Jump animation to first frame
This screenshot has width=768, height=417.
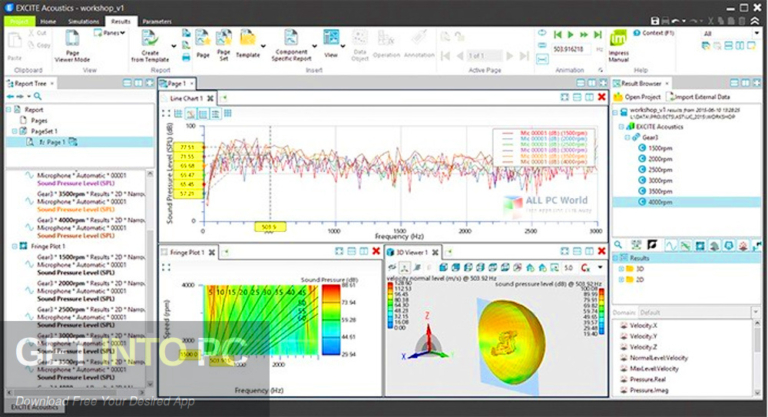tap(557, 35)
